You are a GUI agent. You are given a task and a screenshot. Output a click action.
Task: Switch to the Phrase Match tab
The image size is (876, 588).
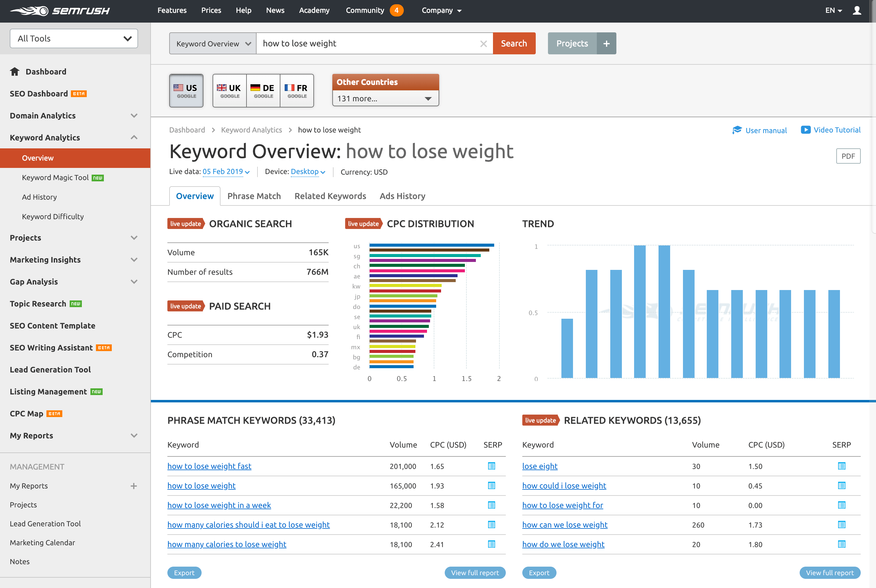coord(254,196)
